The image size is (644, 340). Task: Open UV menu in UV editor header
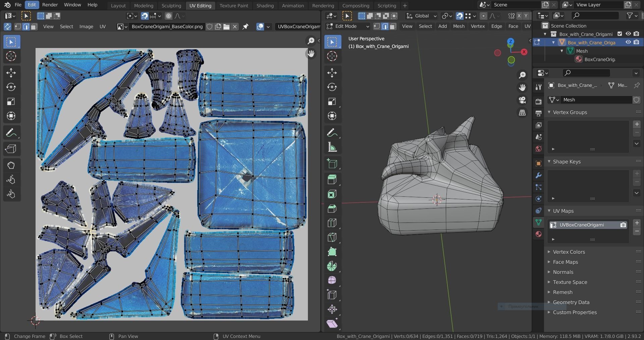pyautogui.click(x=103, y=27)
